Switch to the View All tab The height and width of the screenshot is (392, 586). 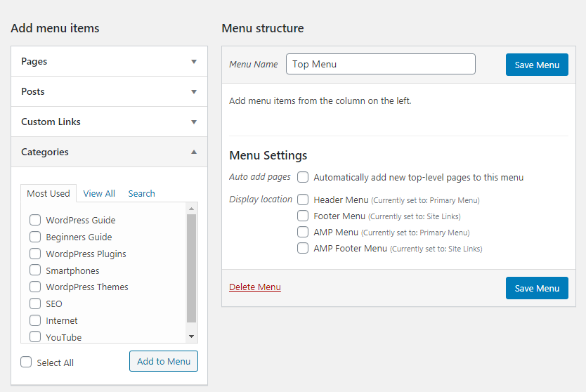(x=99, y=194)
